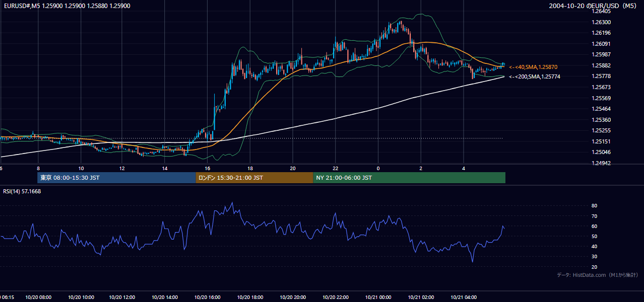Click price axis label 1.25255
Viewport: 644px width, 302px height.
point(601,130)
